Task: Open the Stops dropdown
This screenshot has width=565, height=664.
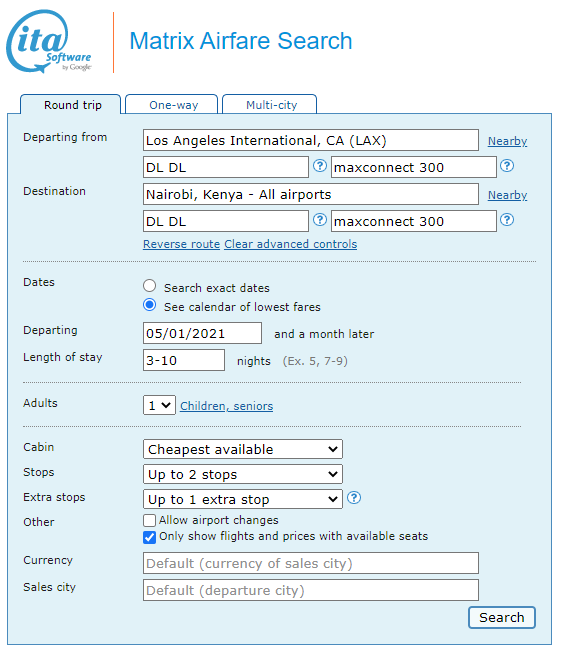Action: [243, 474]
